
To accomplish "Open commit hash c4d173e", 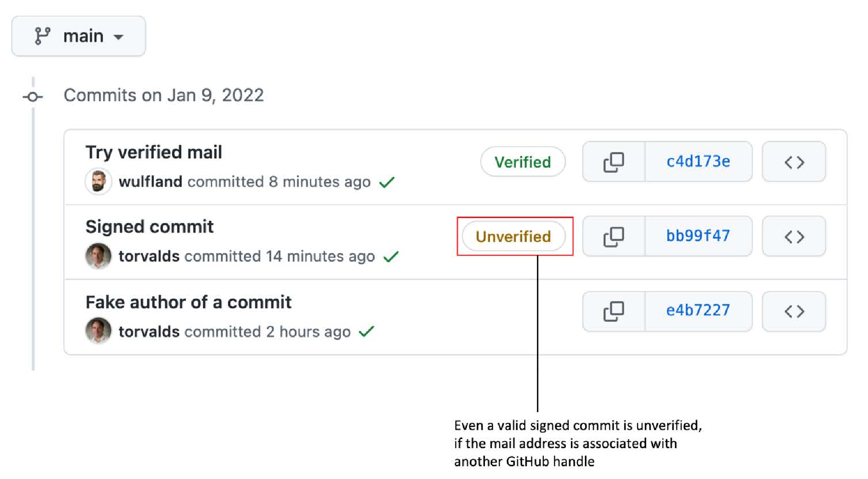I will point(698,162).
